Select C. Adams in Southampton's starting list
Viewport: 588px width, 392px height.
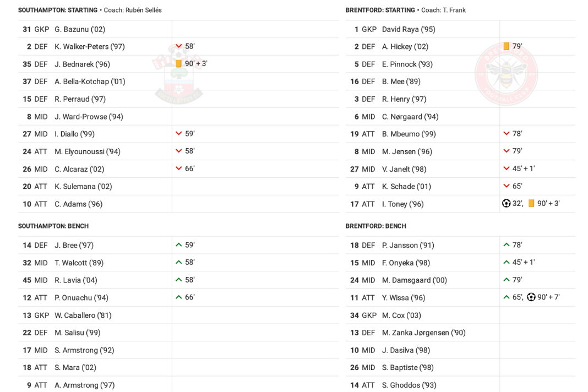point(78,204)
